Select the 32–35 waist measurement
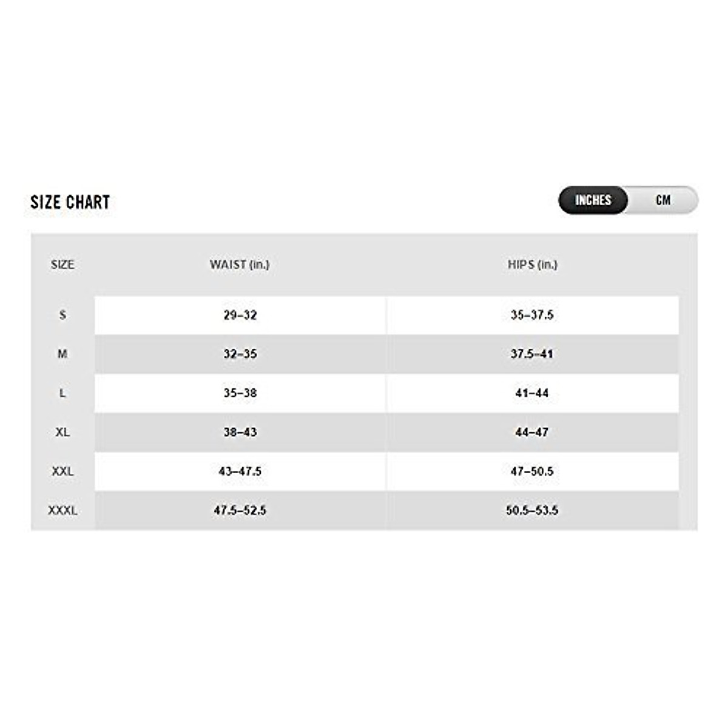The image size is (728, 728). [x=240, y=354]
